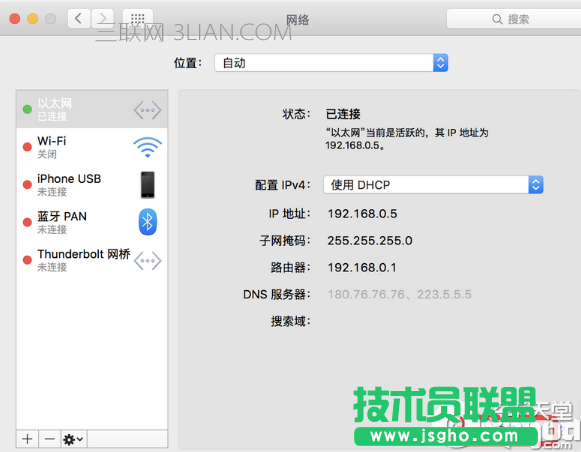Screen dimensions: 581x452
Task: Select the Thunderbolt 网桥 service
Action: tap(92, 260)
